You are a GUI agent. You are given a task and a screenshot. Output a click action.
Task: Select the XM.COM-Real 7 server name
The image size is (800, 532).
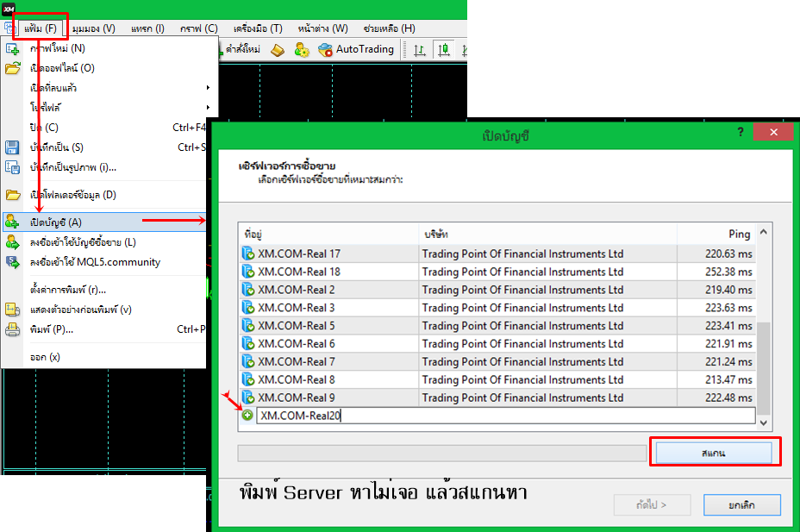[297, 361]
